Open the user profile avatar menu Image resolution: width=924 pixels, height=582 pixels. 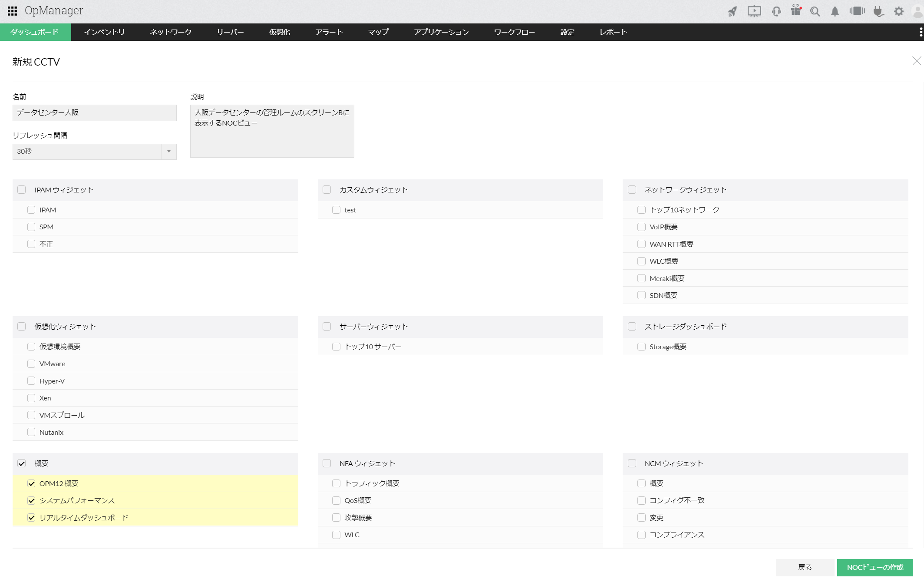917,11
